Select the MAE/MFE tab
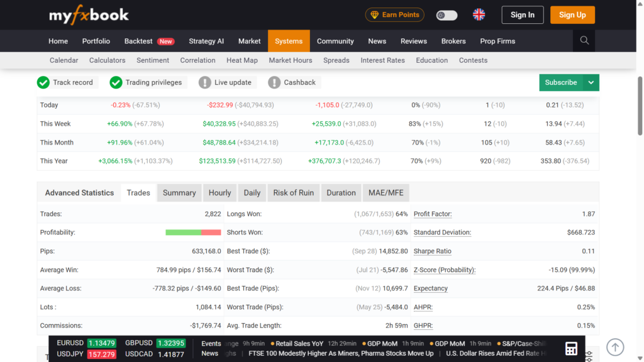This screenshot has height=362, width=644. (x=386, y=193)
